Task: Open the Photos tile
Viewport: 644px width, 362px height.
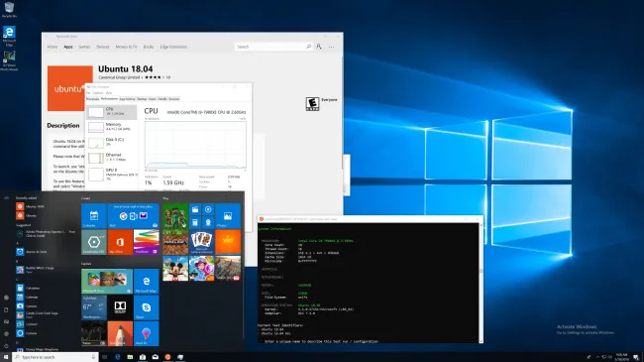Action: click(228, 216)
